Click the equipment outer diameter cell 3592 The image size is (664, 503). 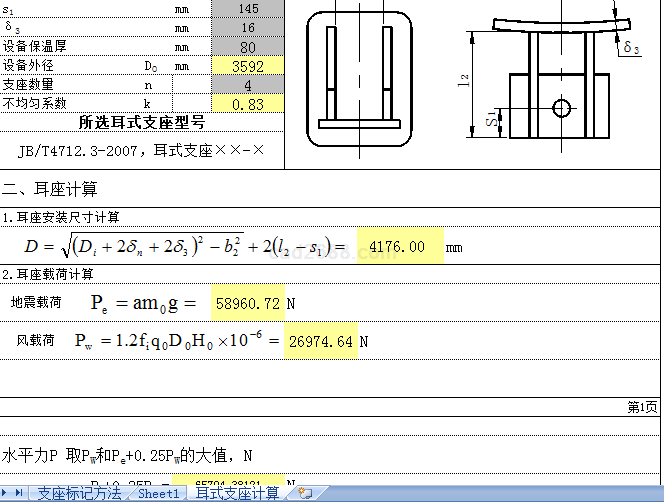point(248,66)
